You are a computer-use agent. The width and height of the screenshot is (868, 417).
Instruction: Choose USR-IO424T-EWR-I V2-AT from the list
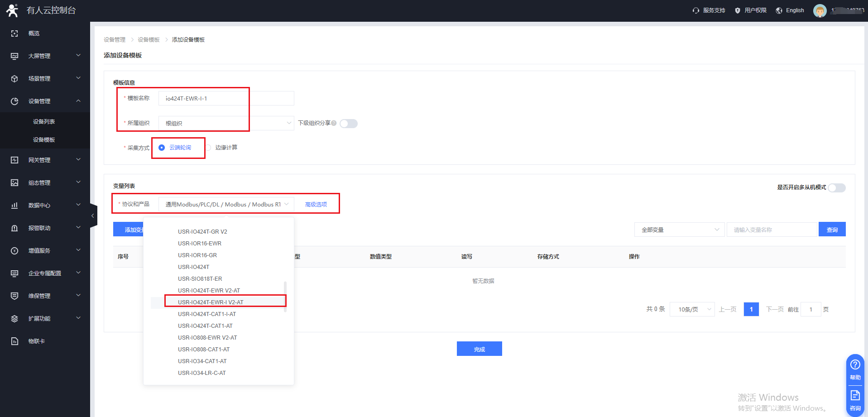coord(211,302)
